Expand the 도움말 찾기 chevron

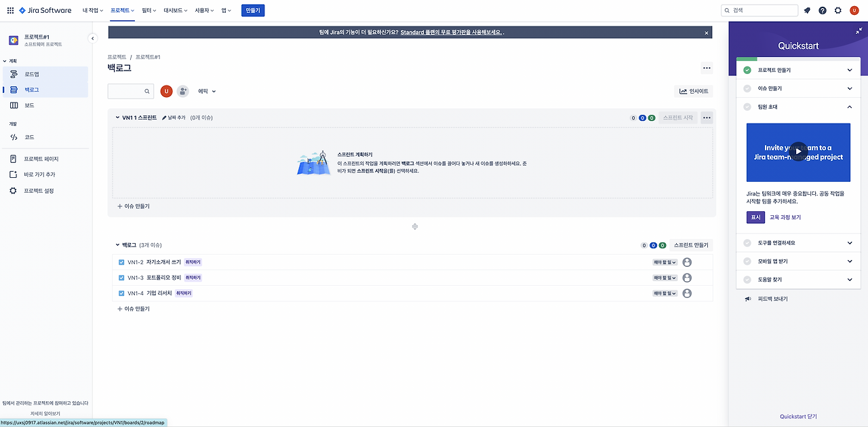pos(850,279)
